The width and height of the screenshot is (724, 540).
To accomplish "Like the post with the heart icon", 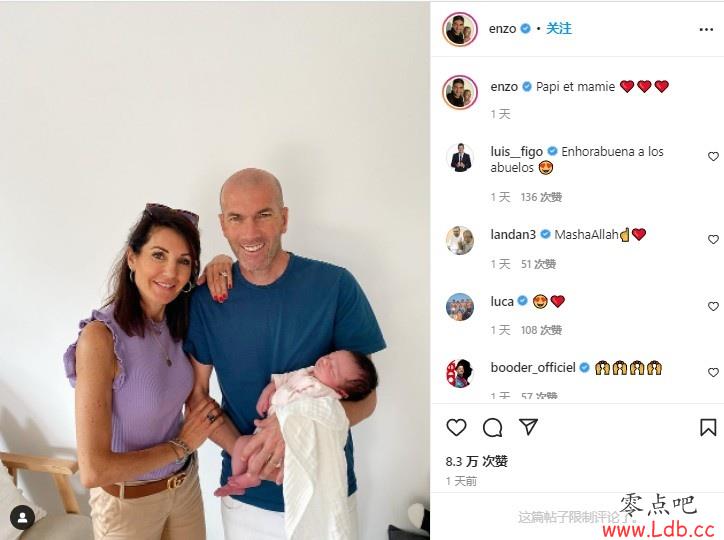I will [x=456, y=427].
